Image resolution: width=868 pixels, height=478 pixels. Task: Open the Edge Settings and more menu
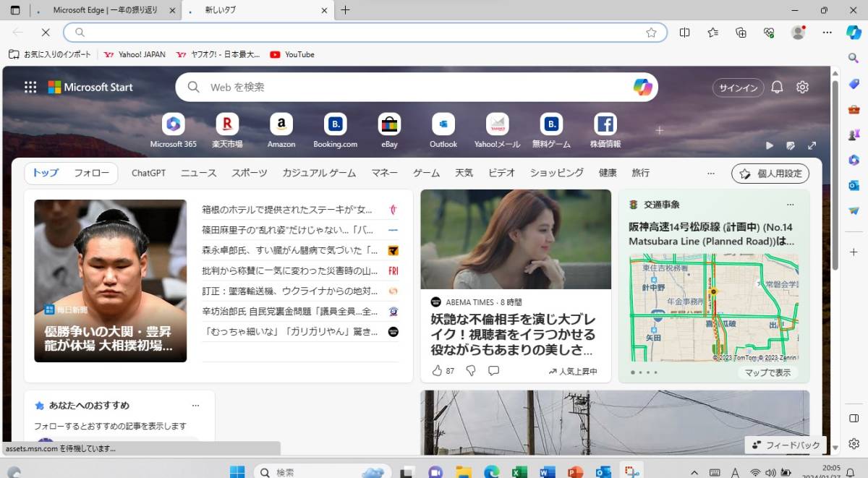point(827,33)
